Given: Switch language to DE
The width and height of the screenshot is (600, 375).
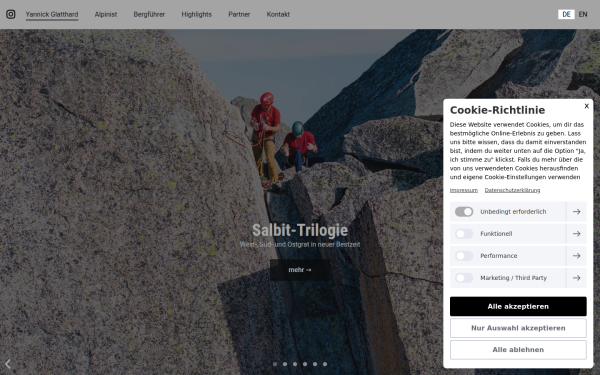Looking at the screenshot, I should (566, 15).
